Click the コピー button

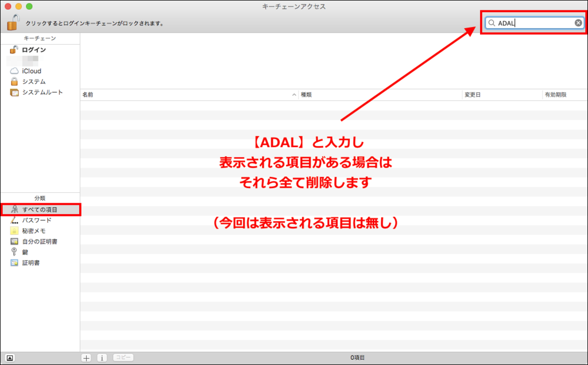[x=123, y=358]
